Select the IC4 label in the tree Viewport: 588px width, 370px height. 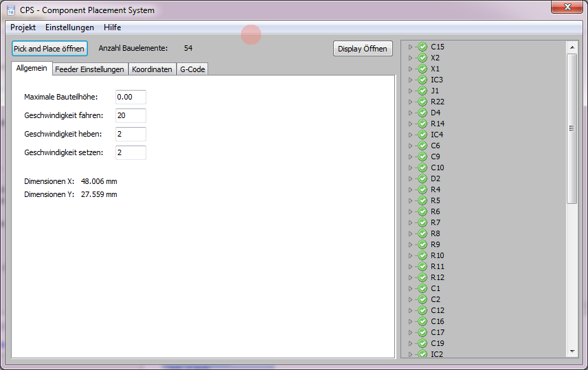click(436, 135)
